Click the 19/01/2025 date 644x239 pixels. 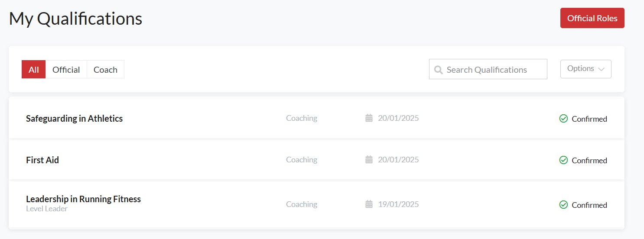398,204
